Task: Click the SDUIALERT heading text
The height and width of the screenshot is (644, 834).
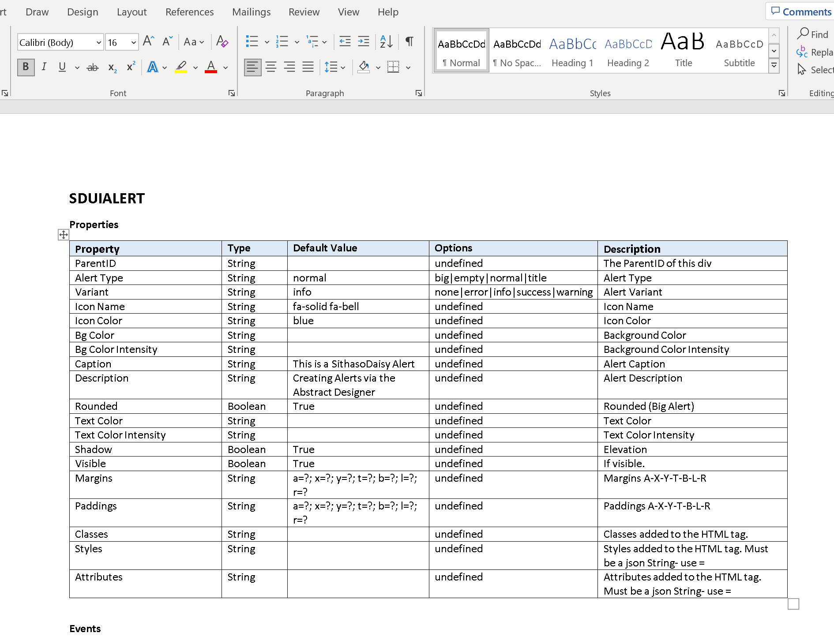Action: point(107,198)
